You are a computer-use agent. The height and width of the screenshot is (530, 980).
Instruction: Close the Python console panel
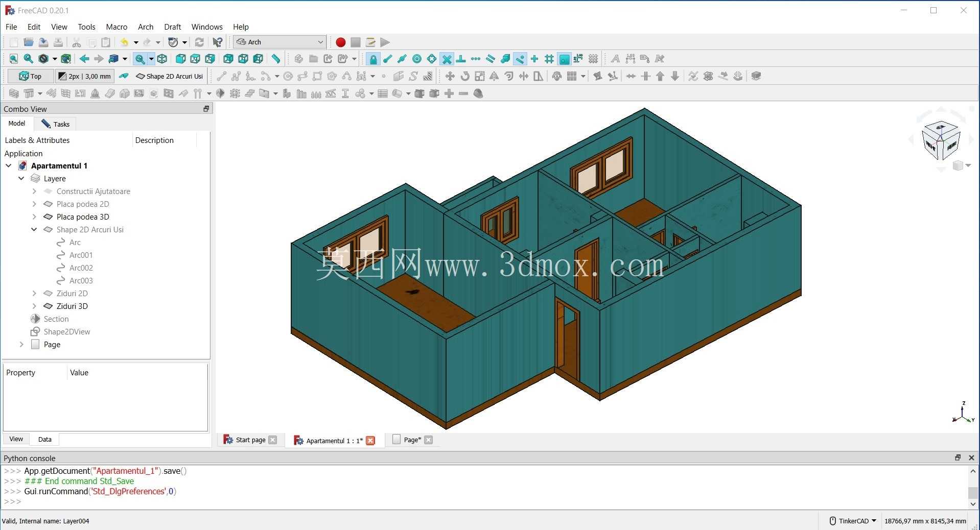pos(971,457)
